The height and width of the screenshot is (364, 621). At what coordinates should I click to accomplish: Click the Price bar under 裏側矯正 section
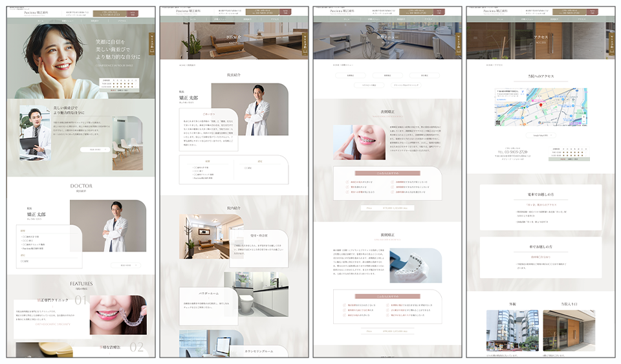tap(387, 331)
